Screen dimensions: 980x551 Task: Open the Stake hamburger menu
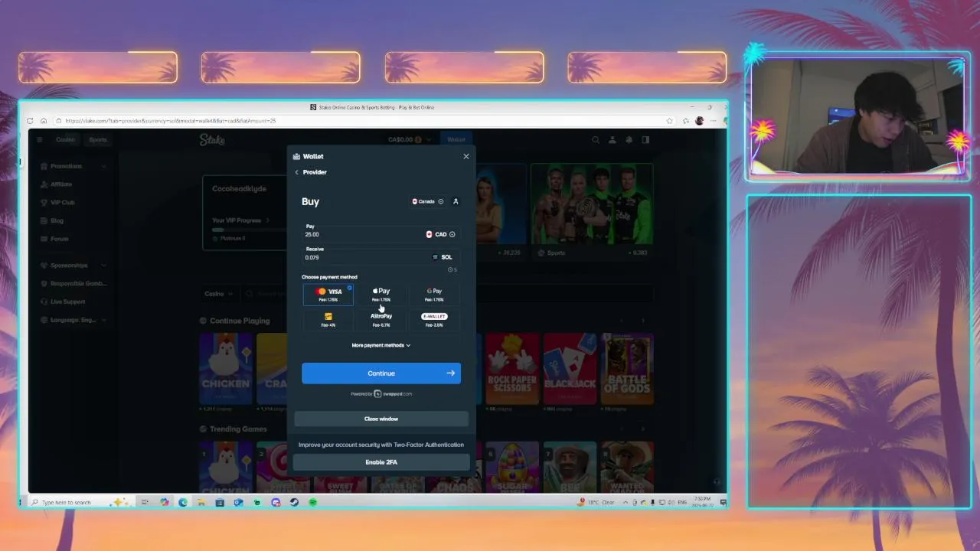(x=40, y=139)
